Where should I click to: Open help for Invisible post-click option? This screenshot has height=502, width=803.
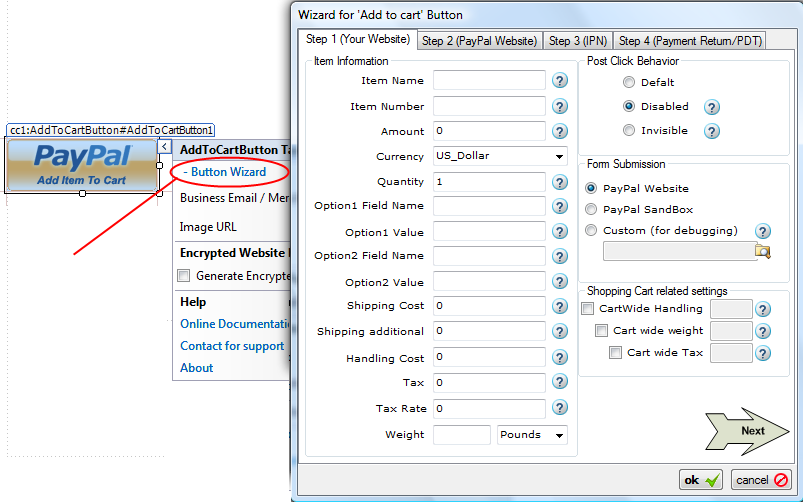tap(712, 131)
